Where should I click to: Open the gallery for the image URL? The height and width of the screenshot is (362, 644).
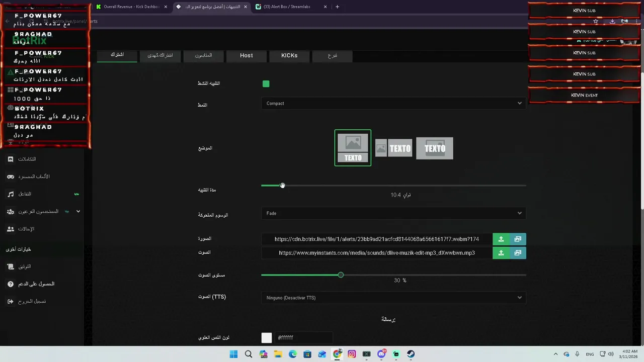click(x=518, y=239)
